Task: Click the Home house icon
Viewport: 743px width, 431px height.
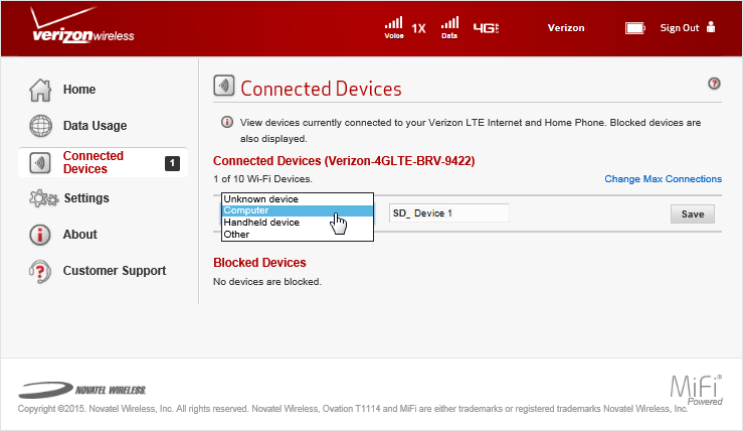Action: 40,90
